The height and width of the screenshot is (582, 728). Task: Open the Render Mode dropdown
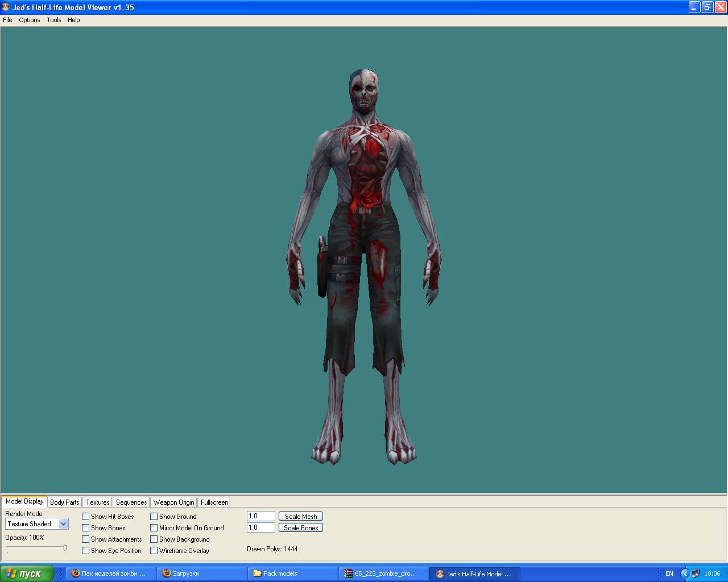37,524
